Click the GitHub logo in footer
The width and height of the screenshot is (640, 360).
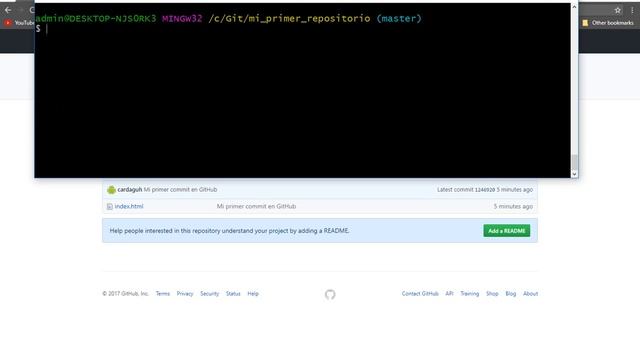pos(330,294)
